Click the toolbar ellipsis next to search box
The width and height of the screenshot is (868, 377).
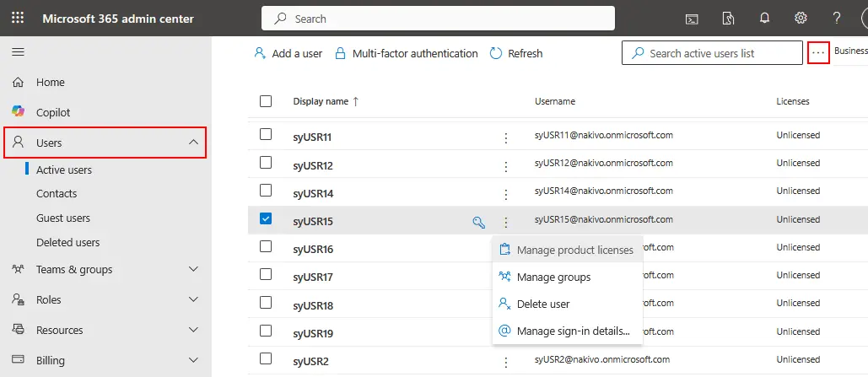click(x=818, y=52)
